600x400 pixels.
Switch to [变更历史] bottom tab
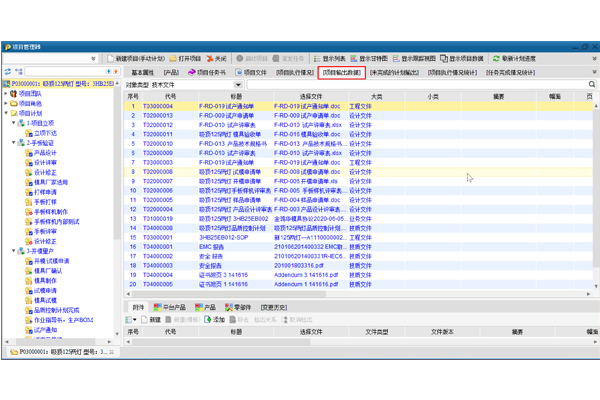pos(274,307)
